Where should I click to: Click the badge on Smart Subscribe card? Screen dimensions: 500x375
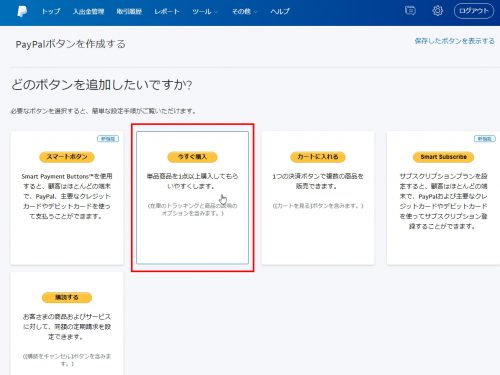(x=485, y=139)
